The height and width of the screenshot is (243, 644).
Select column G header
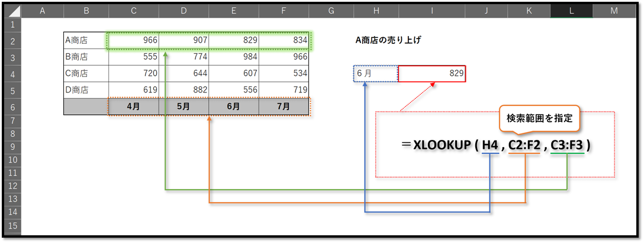tap(331, 11)
